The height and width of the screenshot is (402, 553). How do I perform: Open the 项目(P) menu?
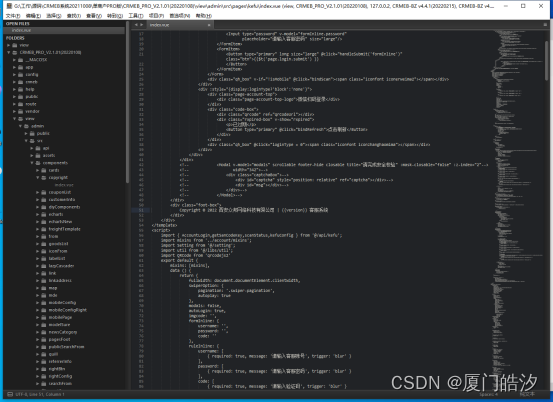(x=156, y=16)
